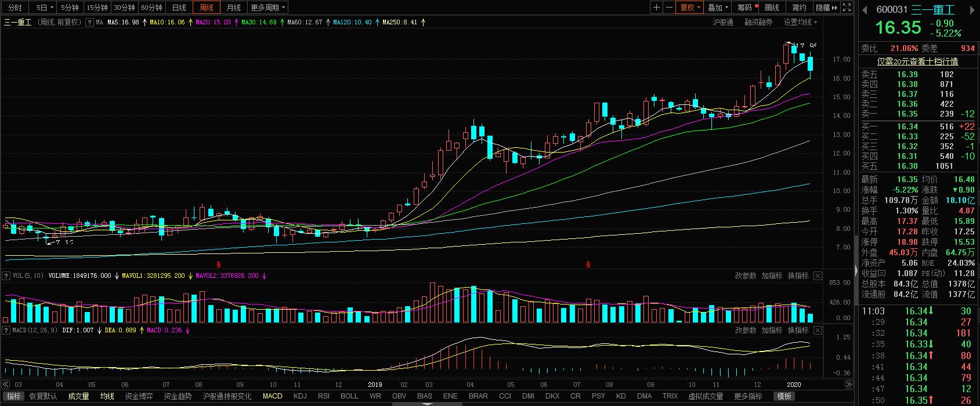Select 60分钟 period tab
Screen dimensions: 980x406
pos(152,8)
